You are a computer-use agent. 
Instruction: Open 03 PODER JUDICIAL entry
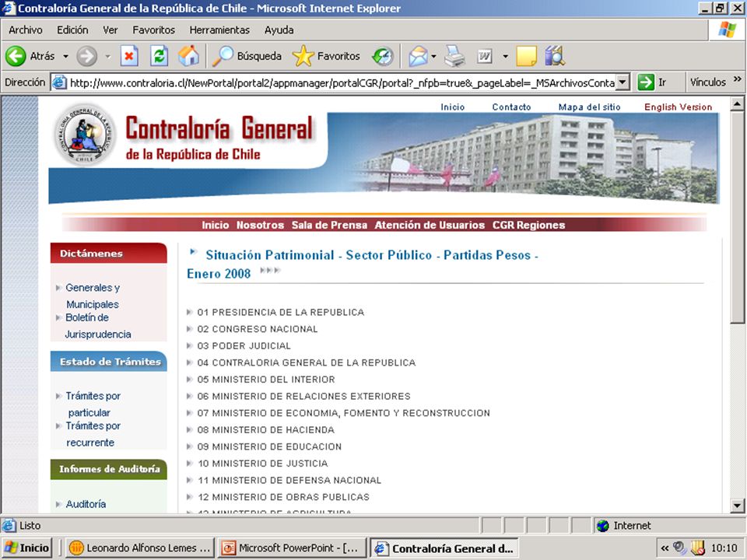(244, 345)
